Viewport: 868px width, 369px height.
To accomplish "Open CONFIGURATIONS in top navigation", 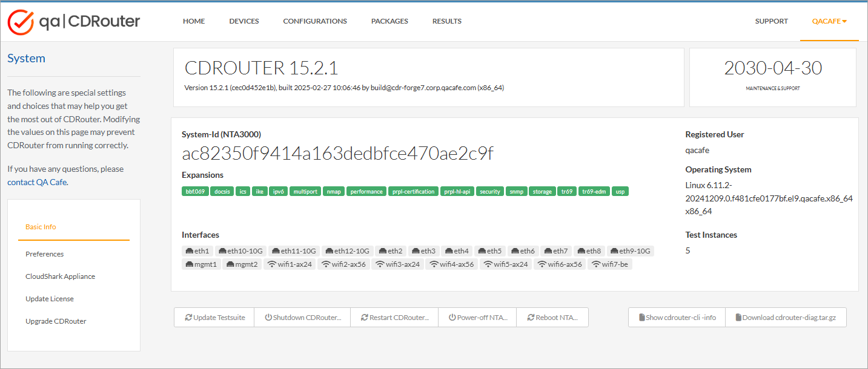I will (x=315, y=21).
